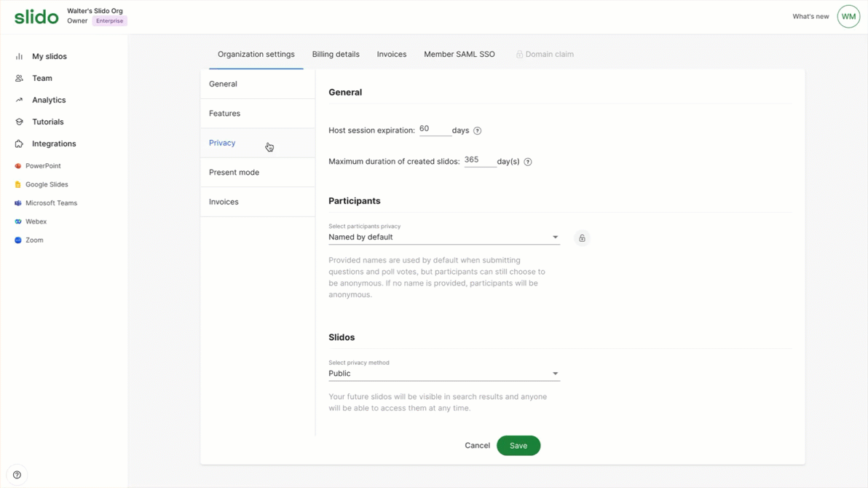868x488 pixels.
Task: Open the Zoom integration
Action: [x=34, y=240]
